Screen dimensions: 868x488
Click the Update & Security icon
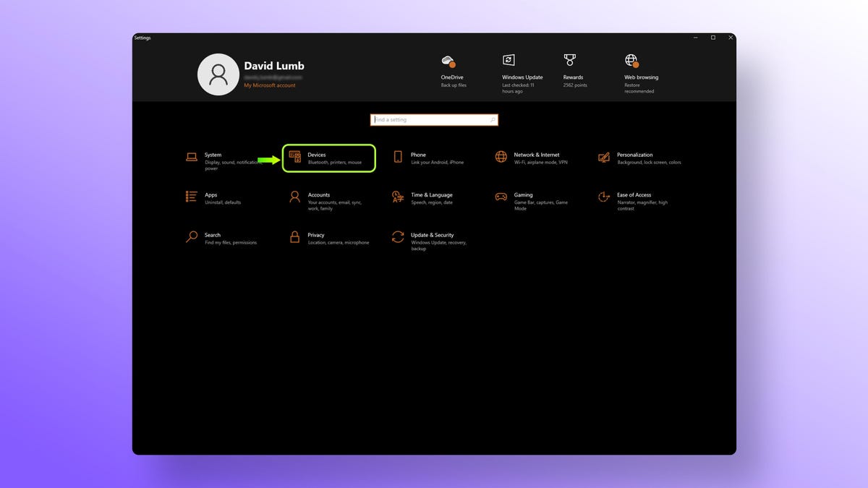pyautogui.click(x=397, y=237)
